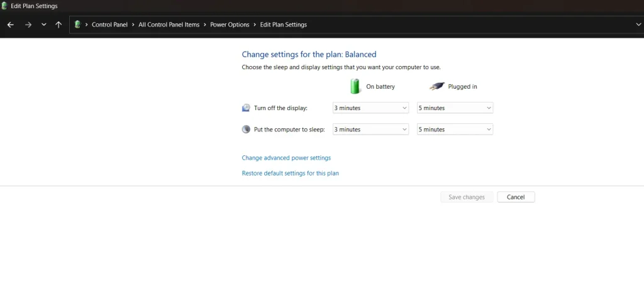The width and height of the screenshot is (644, 283).
Task: Expand chevron before Control Panel breadcrumb
Action: 87,25
